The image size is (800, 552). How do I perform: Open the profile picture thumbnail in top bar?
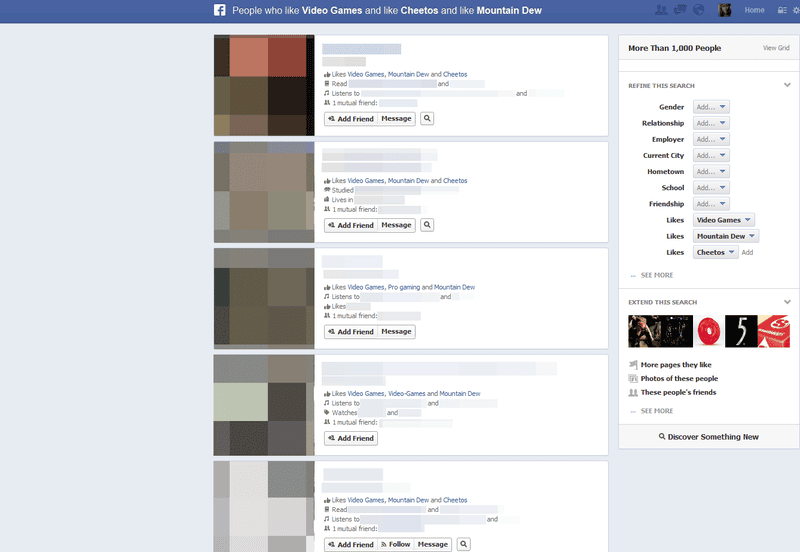point(724,10)
